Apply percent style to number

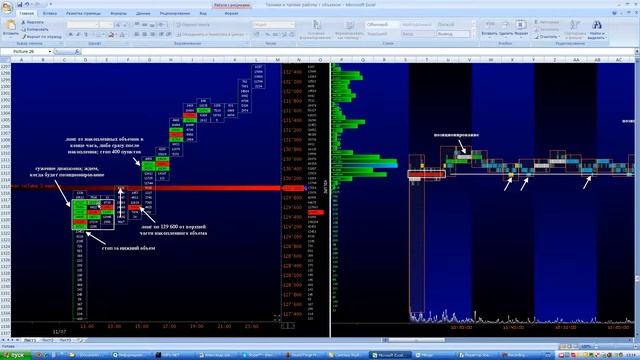pyautogui.click(x=268, y=35)
